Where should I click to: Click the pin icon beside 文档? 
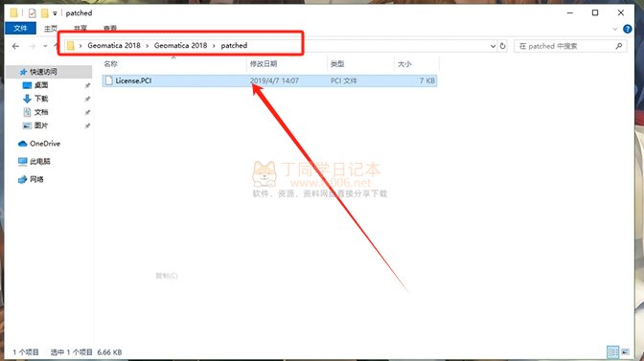click(x=87, y=112)
